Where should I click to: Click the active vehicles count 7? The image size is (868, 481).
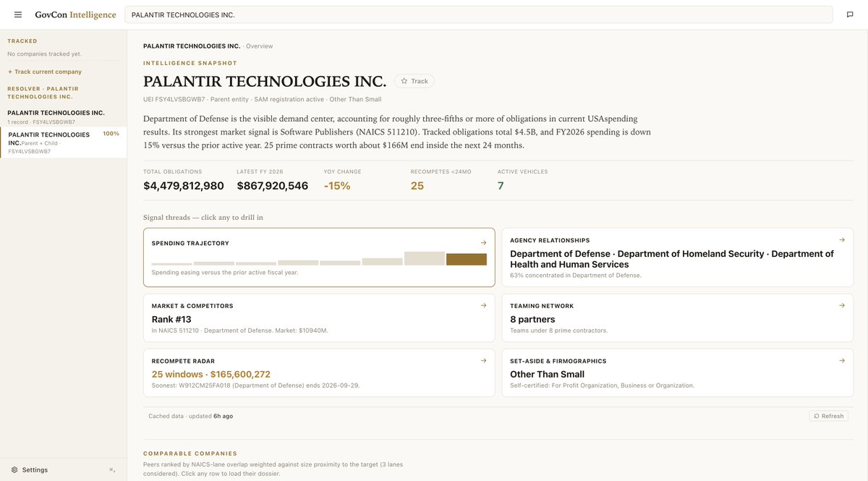pyautogui.click(x=501, y=186)
